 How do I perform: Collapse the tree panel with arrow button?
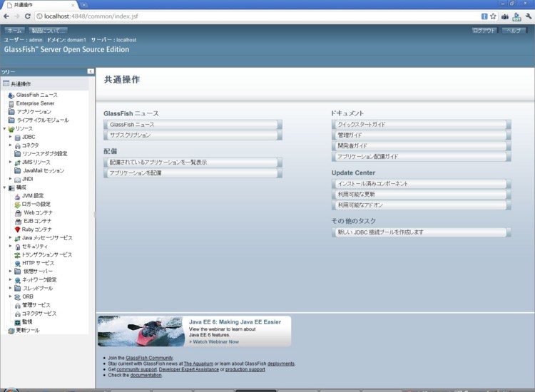click(x=91, y=71)
